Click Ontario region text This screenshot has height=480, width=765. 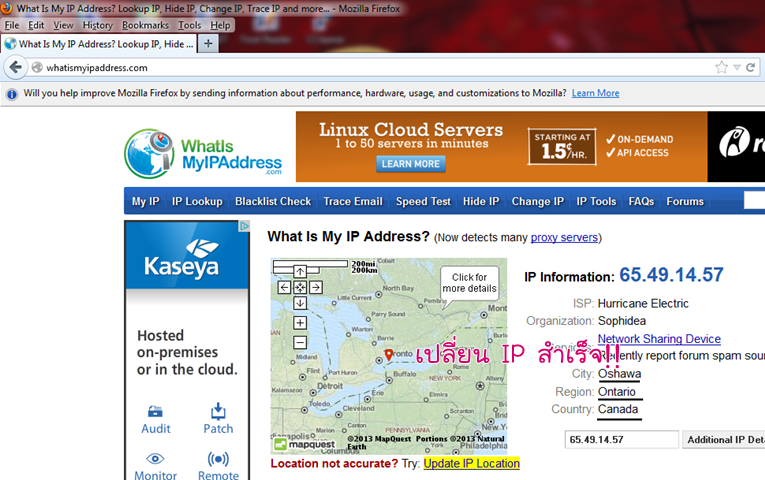(617, 392)
